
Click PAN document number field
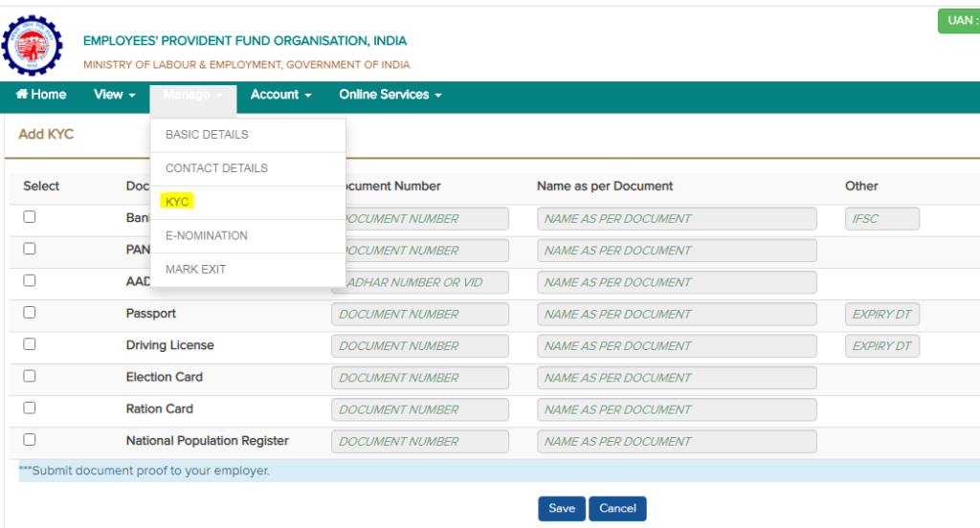427,251
